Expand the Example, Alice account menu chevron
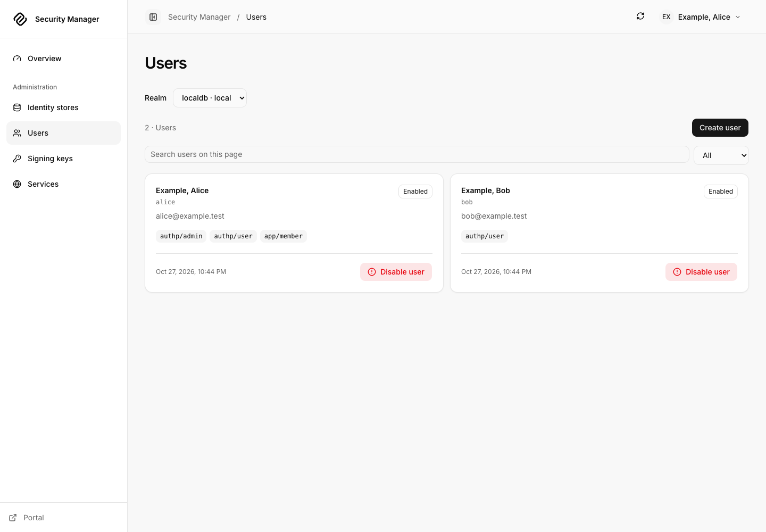 coord(738,17)
